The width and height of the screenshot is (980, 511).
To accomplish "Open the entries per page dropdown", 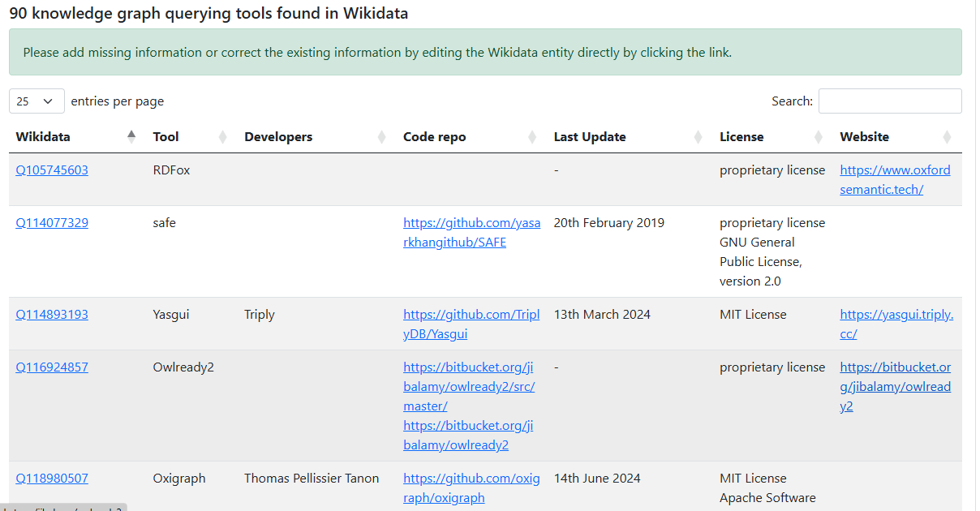I will 37,101.
